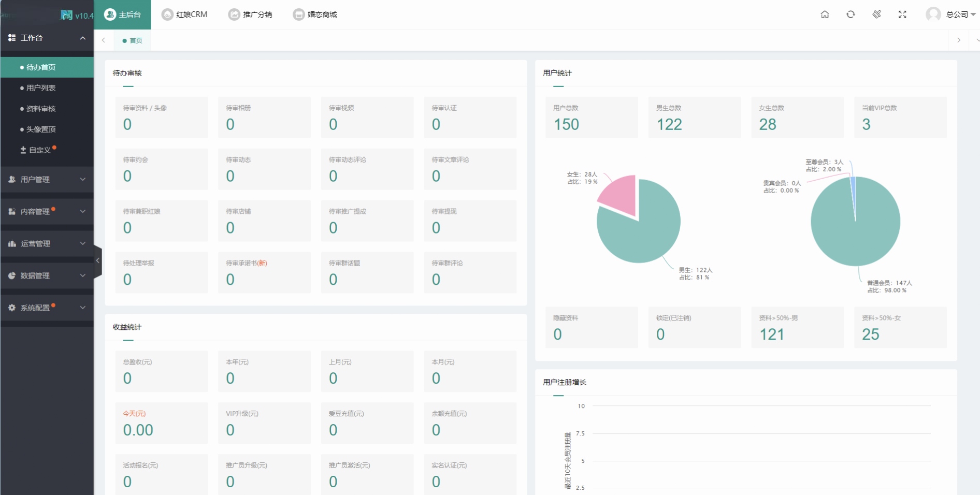Open 用户列表 in the sidebar
The height and width of the screenshot is (495, 980).
(41, 88)
